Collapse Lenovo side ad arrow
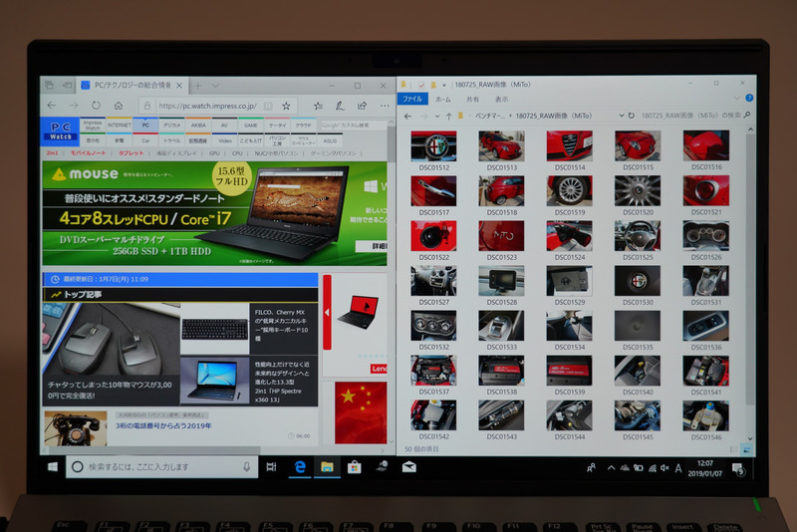Image resolution: width=797 pixels, height=532 pixels. point(327,313)
